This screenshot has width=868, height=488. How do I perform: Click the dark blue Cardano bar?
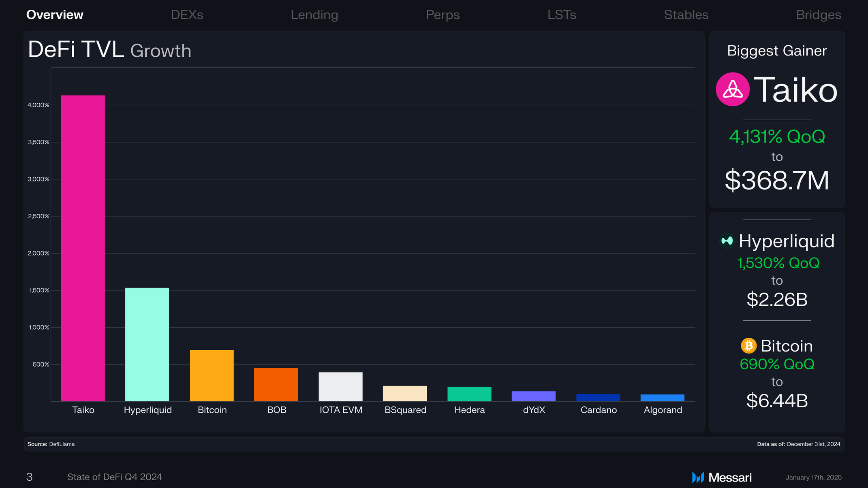pyautogui.click(x=598, y=398)
